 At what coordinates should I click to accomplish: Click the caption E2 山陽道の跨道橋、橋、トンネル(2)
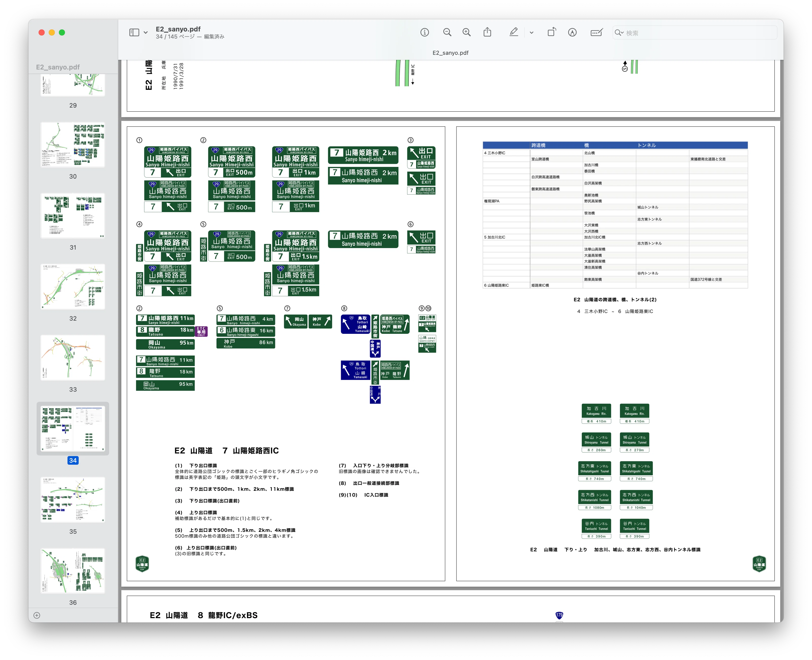pyautogui.click(x=615, y=300)
